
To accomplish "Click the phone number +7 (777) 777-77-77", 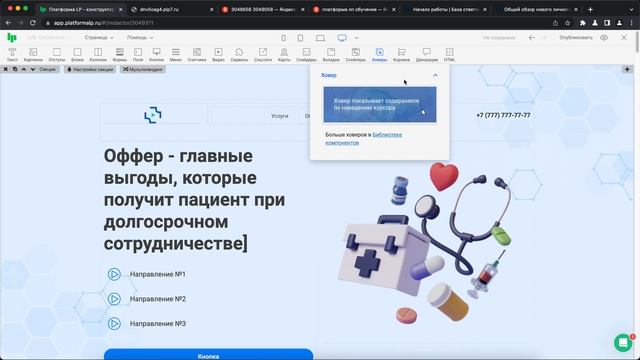I will [x=503, y=116].
